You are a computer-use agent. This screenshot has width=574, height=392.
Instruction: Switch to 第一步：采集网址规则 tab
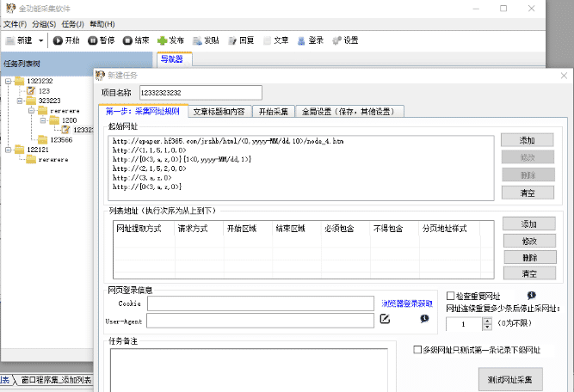(x=143, y=111)
